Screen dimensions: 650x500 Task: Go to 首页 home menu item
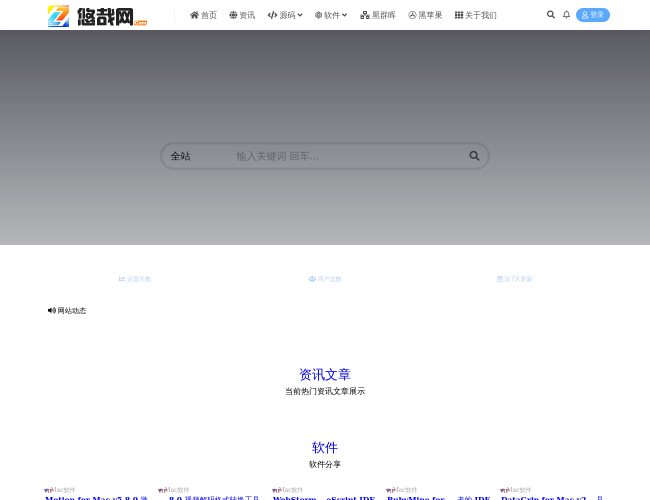[203, 15]
